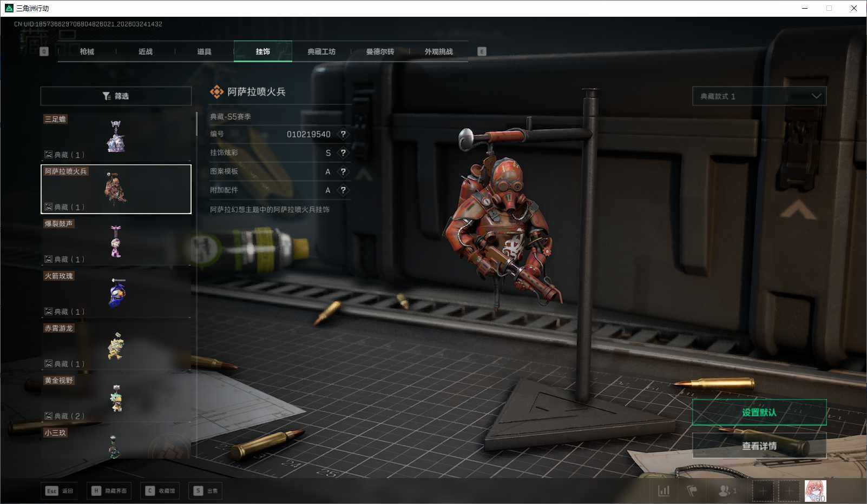
Task: Expand the 典藏款式 1 dropdown
Action: [759, 96]
